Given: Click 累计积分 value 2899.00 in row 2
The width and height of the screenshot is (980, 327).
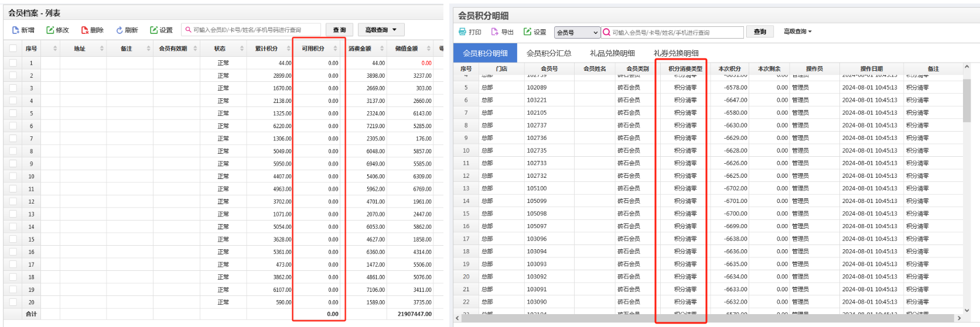Looking at the screenshot, I should click(282, 75).
